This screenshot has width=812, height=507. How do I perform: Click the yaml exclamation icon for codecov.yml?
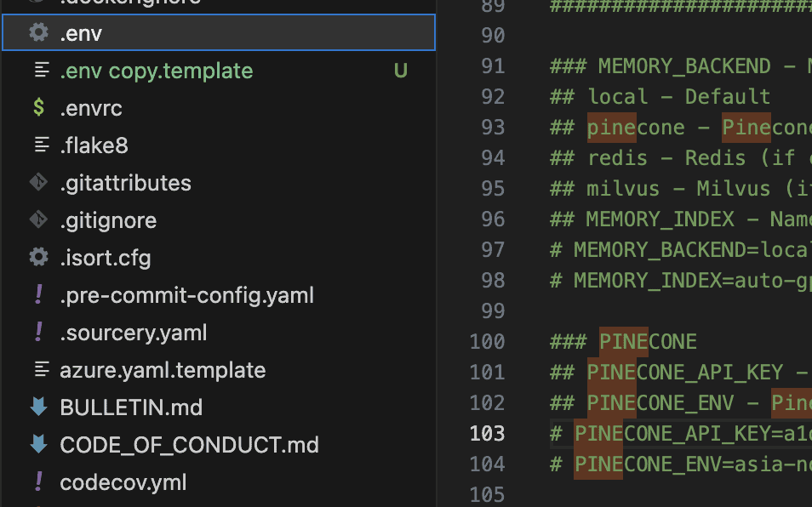click(39, 481)
